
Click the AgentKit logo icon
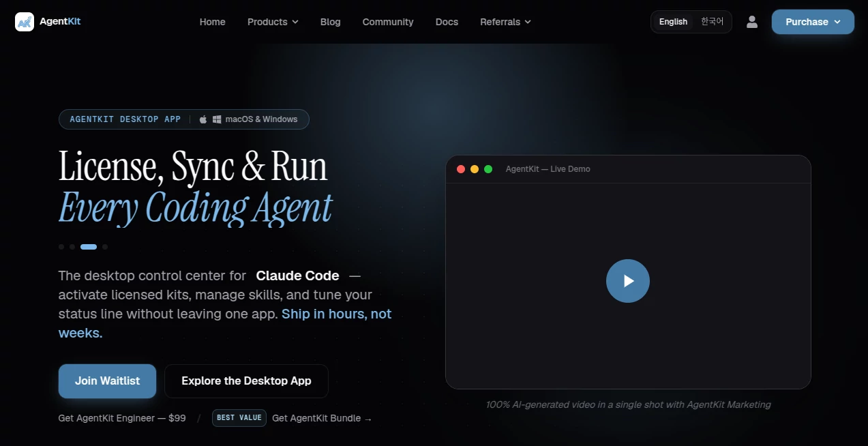[x=25, y=22]
